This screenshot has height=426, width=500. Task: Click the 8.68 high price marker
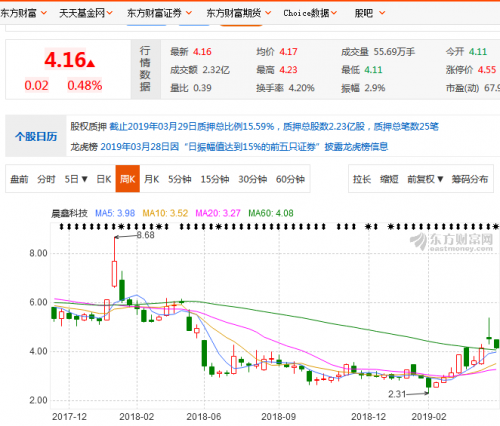click(x=146, y=235)
